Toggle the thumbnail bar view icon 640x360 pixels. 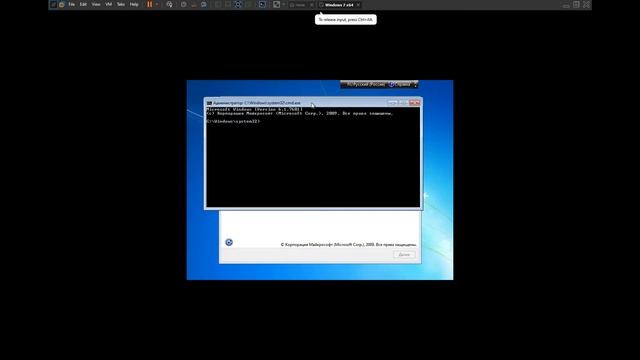click(228, 4)
